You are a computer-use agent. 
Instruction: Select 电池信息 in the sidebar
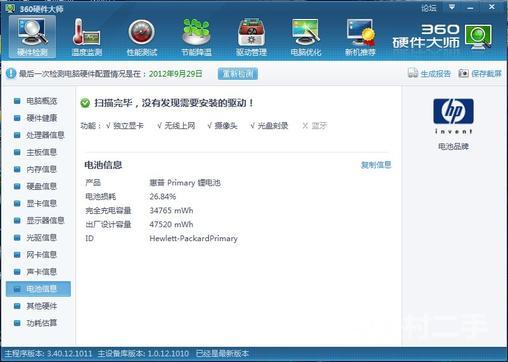click(38, 289)
